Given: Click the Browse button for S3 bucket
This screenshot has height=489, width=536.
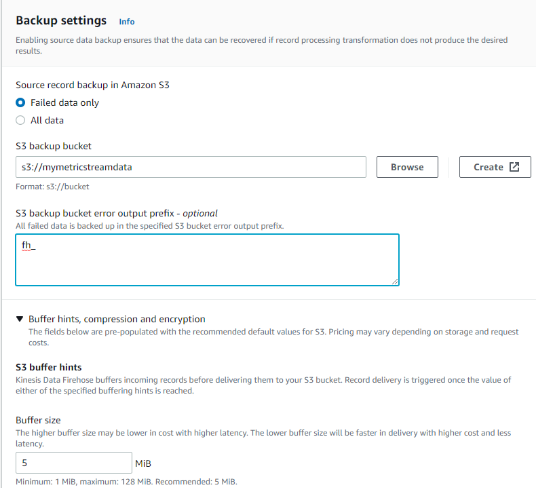Looking at the screenshot, I should coord(407,167).
